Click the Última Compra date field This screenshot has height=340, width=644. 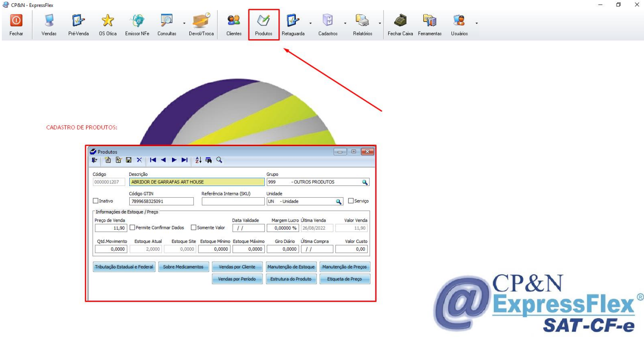pyautogui.click(x=317, y=249)
